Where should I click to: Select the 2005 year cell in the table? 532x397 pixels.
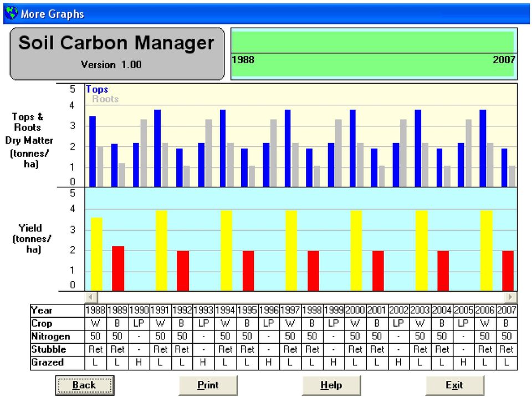point(463,311)
